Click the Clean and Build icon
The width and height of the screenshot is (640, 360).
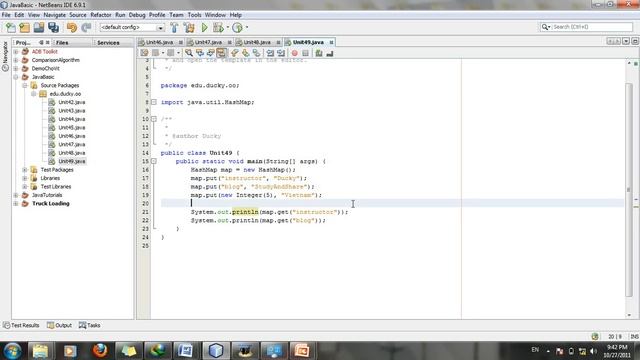[x=189, y=27]
